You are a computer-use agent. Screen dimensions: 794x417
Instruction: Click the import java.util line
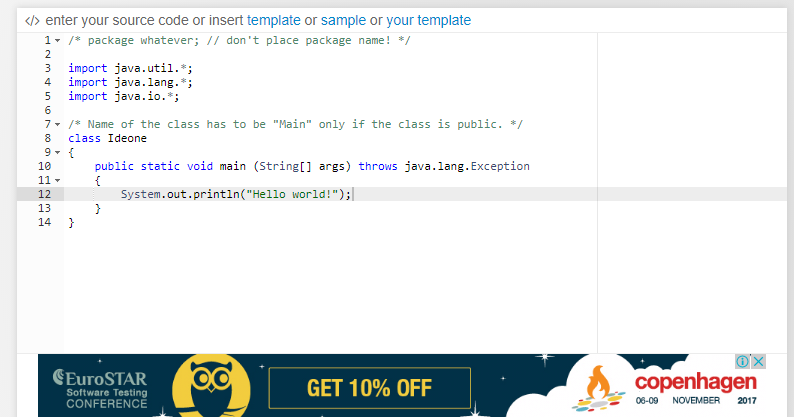130,68
